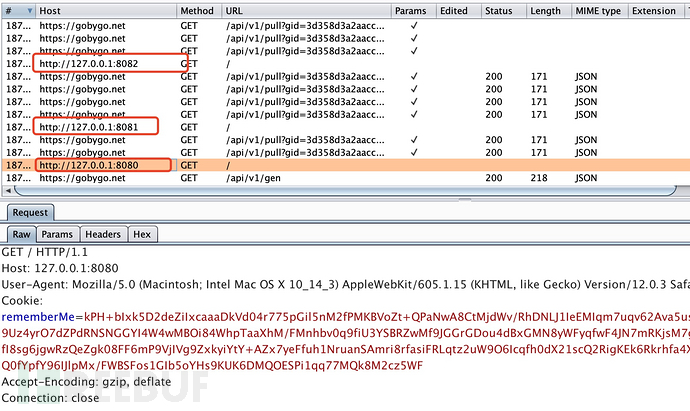
Task: Sort by the Status column header
Action: click(x=498, y=10)
